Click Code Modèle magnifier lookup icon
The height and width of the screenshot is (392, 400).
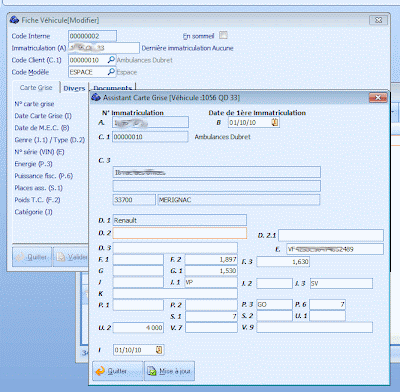(111, 72)
